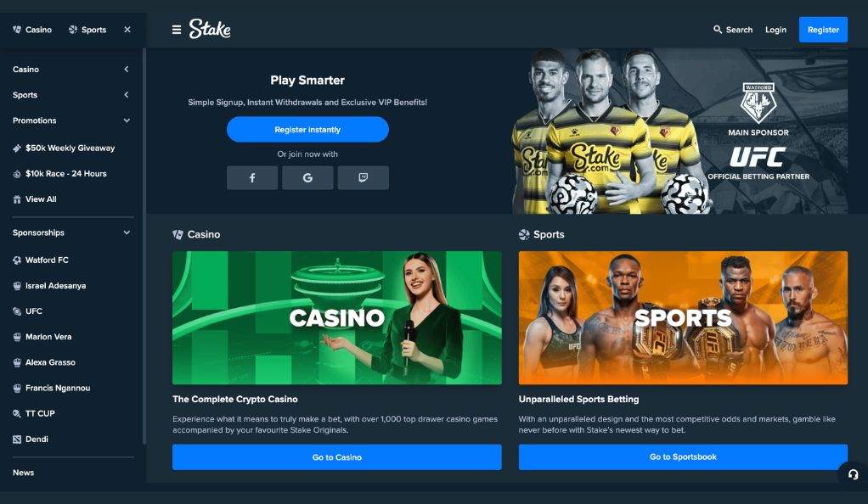Sign up with the Twitch icon button
This screenshot has height=504, width=868.
pos(364,177)
